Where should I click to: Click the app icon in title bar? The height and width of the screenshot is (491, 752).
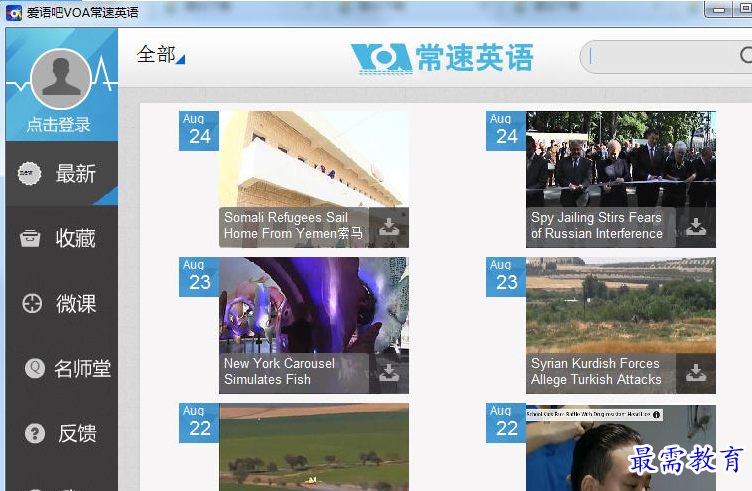point(14,13)
